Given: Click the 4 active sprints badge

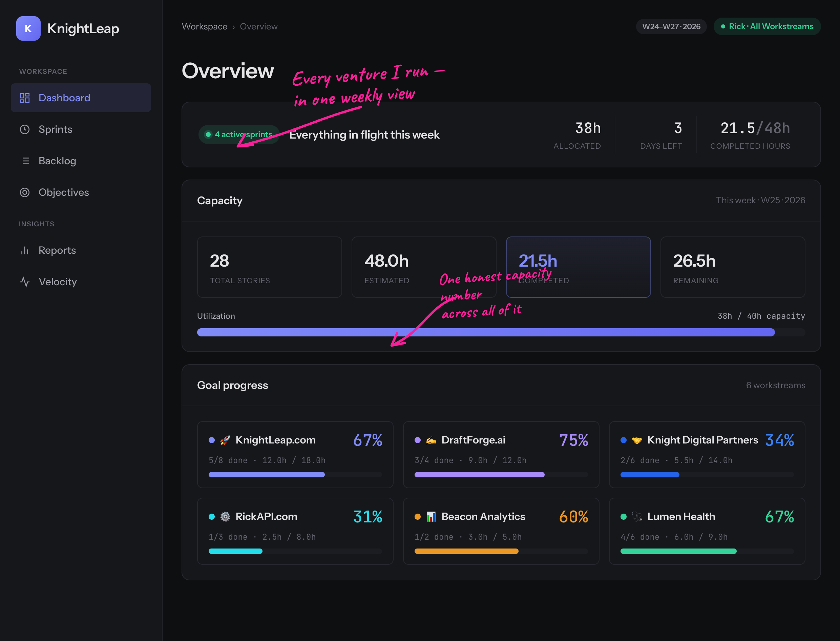Looking at the screenshot, I should [239, 134].
